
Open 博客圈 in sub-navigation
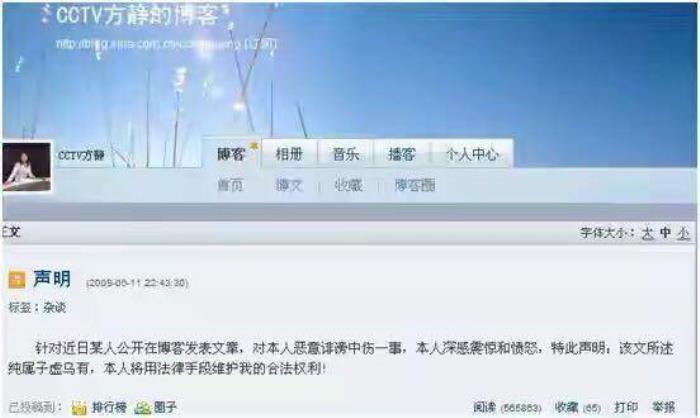tap(415, 185)
